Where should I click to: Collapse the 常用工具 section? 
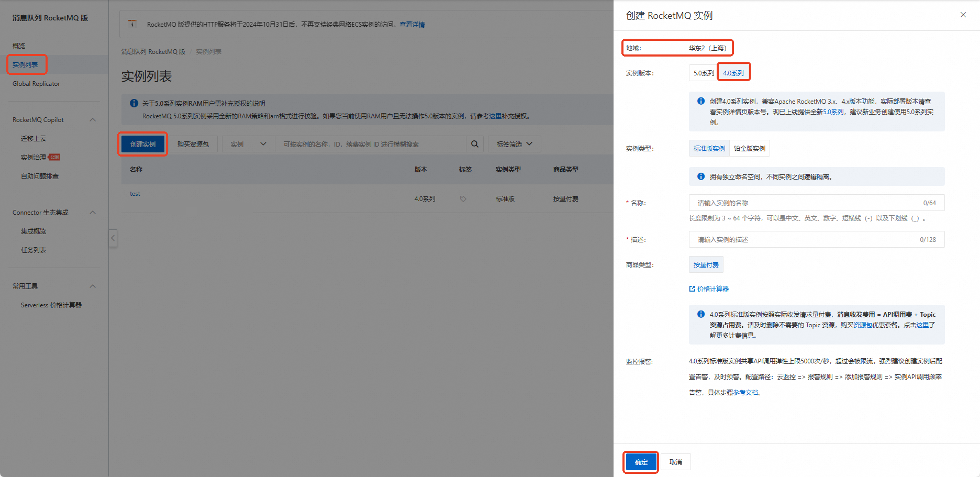93,286
